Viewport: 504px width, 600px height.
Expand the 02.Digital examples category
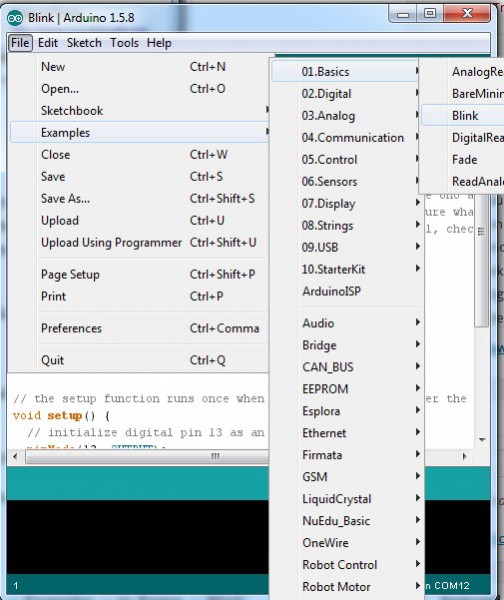pos(346,94)
